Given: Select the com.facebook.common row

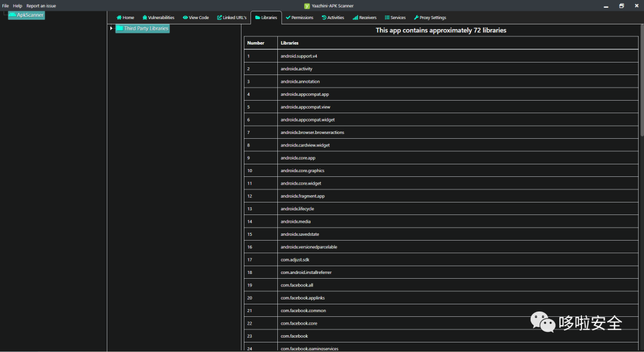Looking at the screenshot, I should [x=441, y=310].
